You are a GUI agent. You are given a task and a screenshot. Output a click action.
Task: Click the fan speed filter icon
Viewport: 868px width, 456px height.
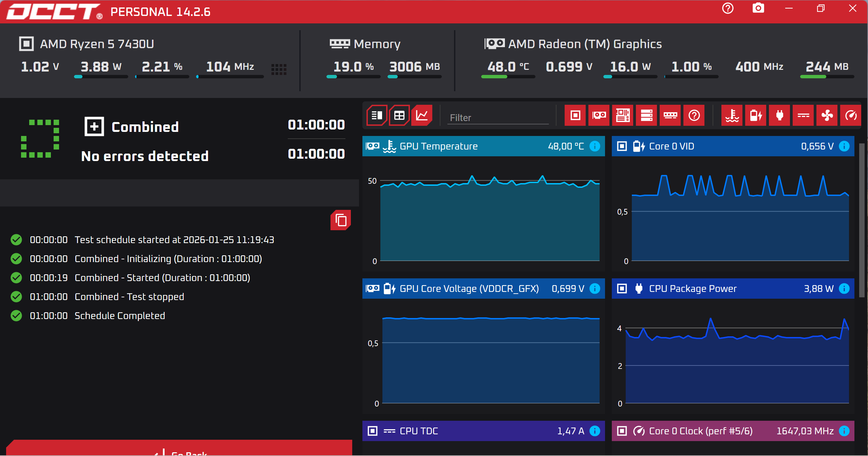[x=827, y=116]
